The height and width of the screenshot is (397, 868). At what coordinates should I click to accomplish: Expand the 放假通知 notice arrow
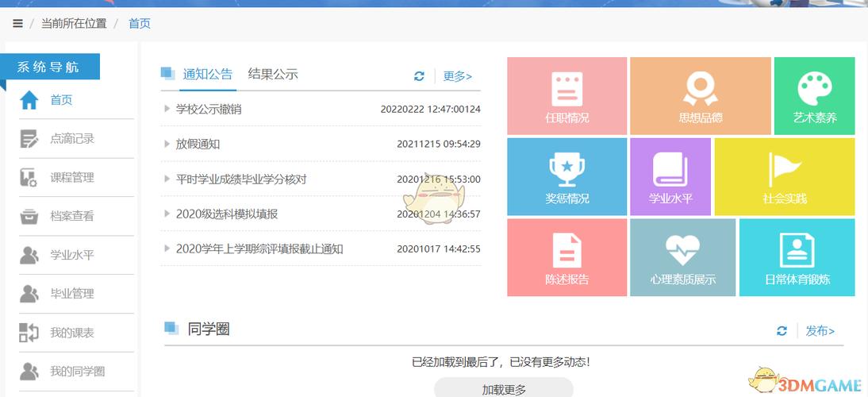(167, 144)
